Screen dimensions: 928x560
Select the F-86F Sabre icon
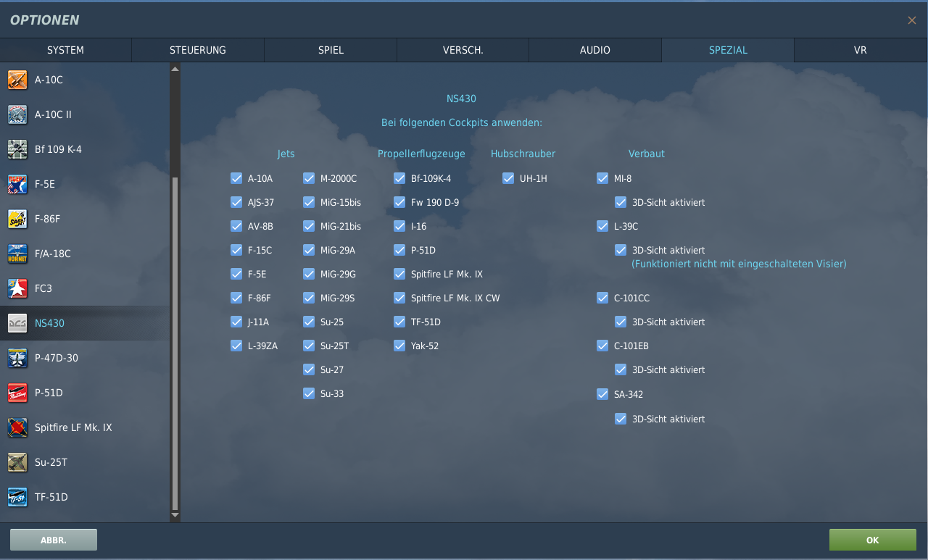click(17, 219)
